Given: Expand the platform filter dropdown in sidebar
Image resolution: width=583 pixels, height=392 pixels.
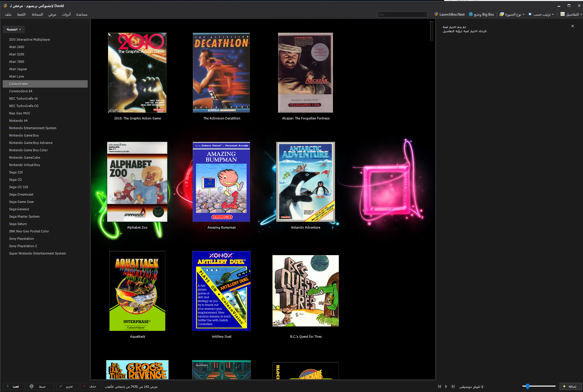Looking at the screenshot, I should pyautogui.click(x=14, y=29).
